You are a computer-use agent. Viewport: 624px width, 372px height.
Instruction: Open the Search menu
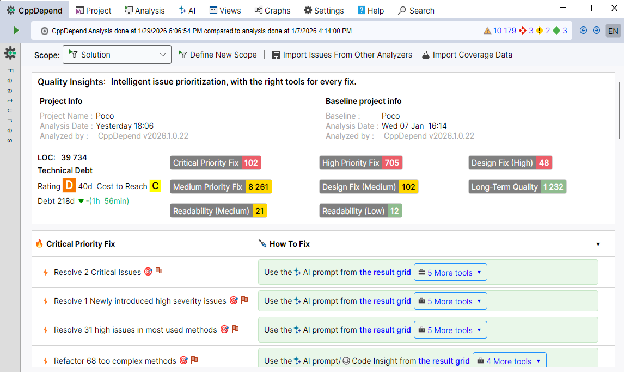pos(416,11)
